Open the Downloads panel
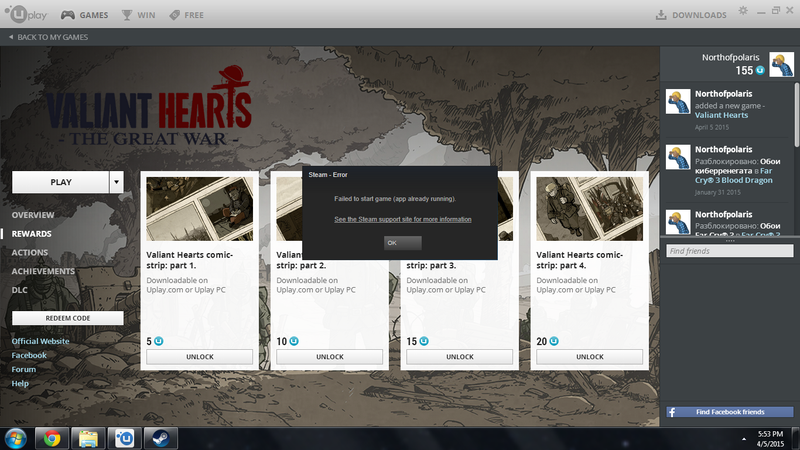800x450 pixels. 691,15
